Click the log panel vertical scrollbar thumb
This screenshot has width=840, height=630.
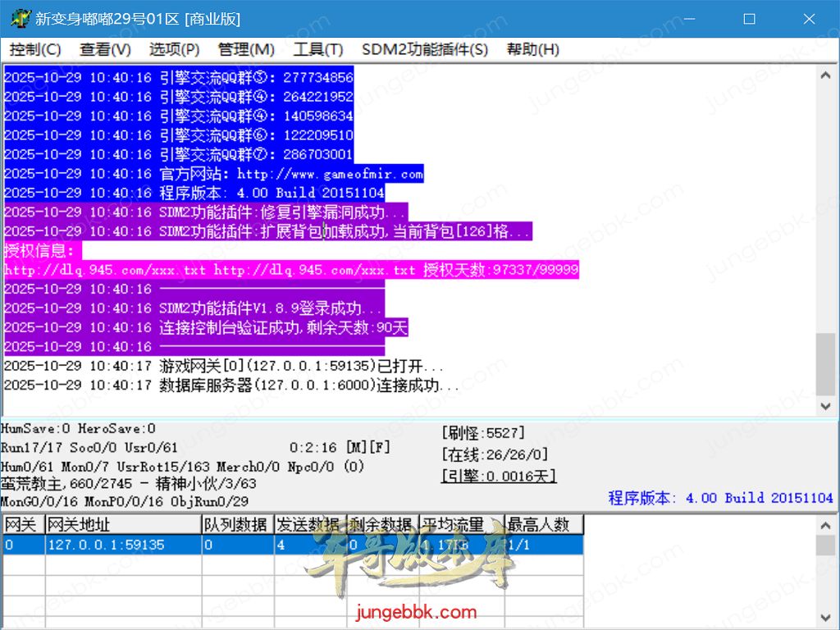click(825, 363)
